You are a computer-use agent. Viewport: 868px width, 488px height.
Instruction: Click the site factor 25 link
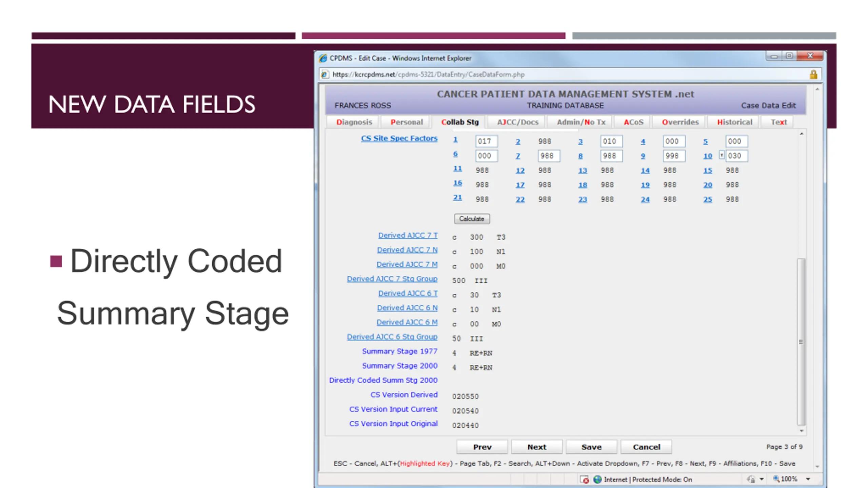click(708, 199)
